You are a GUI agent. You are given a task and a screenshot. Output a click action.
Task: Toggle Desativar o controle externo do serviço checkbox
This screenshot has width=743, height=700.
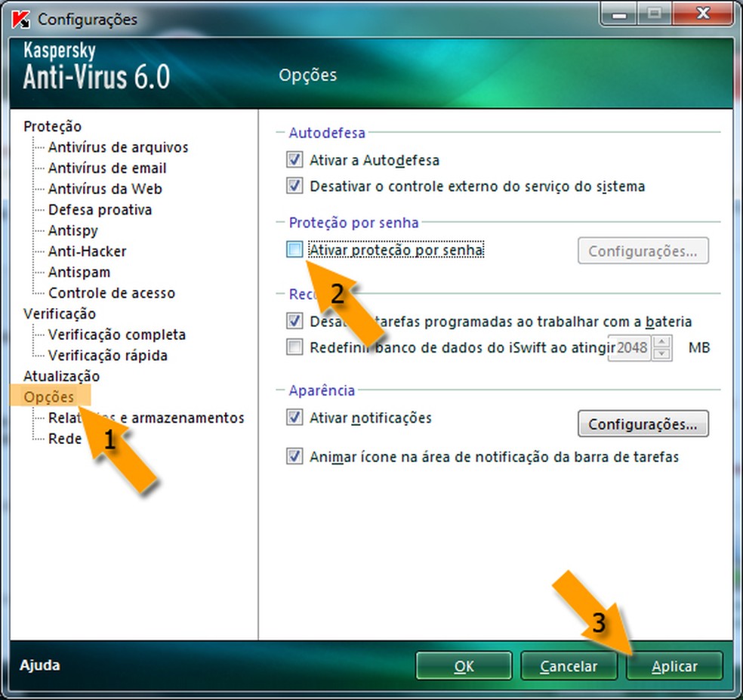(294, 186)
